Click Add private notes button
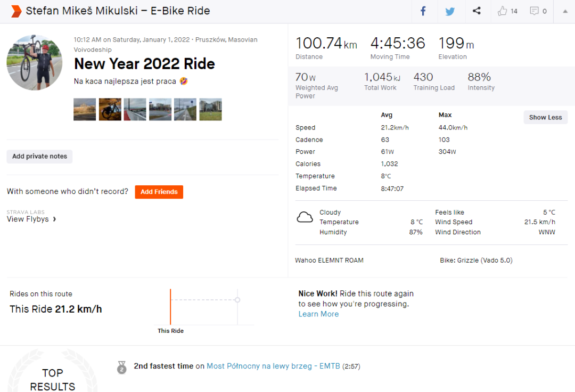The width and height of the screenshot is (575, 392). pos(40,157)
